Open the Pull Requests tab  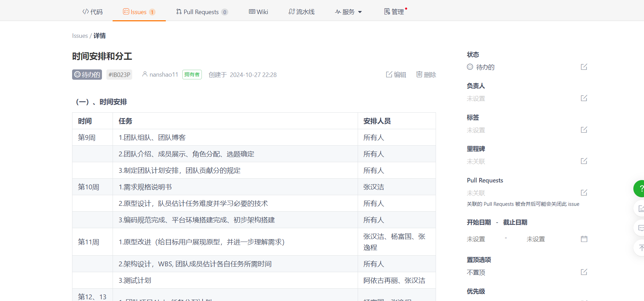[202, 12]
